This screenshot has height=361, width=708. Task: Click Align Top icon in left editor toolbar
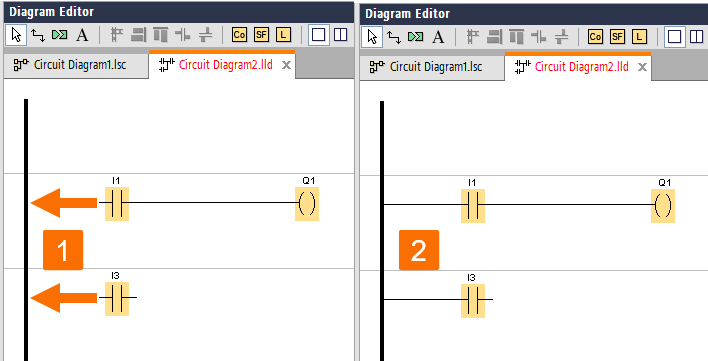point(161,35)
